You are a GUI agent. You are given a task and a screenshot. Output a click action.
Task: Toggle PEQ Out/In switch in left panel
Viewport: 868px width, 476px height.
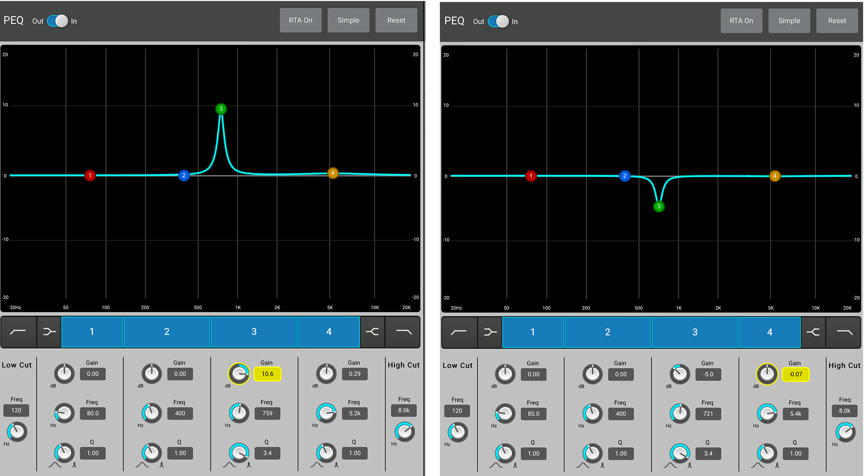click(x=58, y=21)
